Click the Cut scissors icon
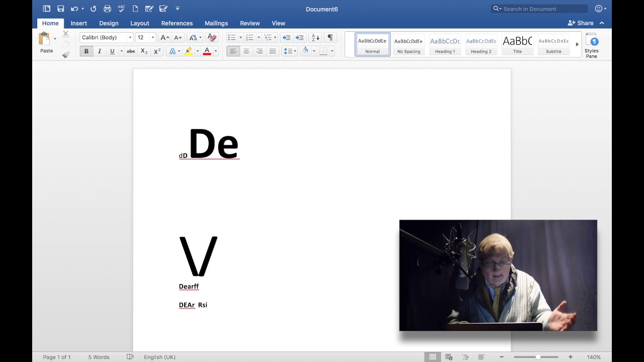644x362 pixels. [x=65, y=34]
